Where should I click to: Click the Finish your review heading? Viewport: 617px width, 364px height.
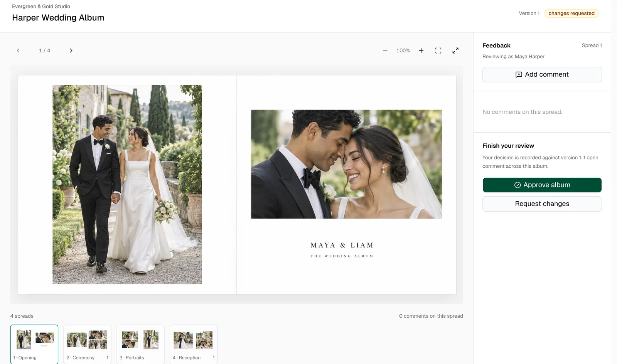[x=508, y=146]
